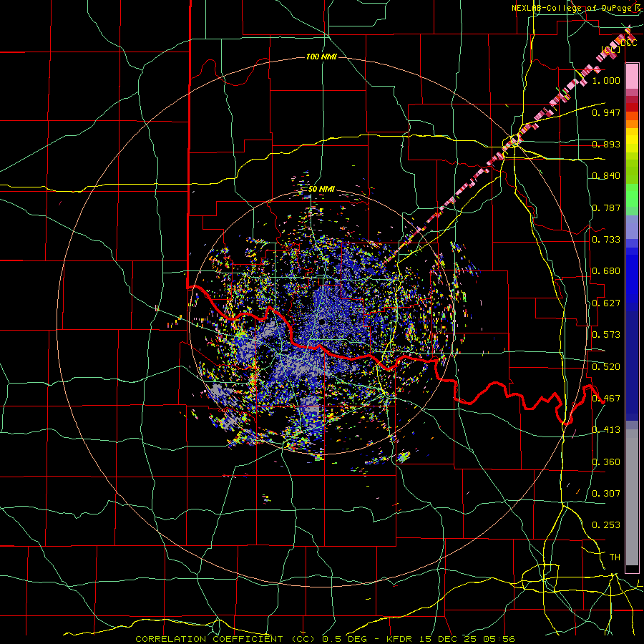This screenshot has height=644, width=644.
Task: Select the 0.733 scale label
Action: [x=606, y=240]
